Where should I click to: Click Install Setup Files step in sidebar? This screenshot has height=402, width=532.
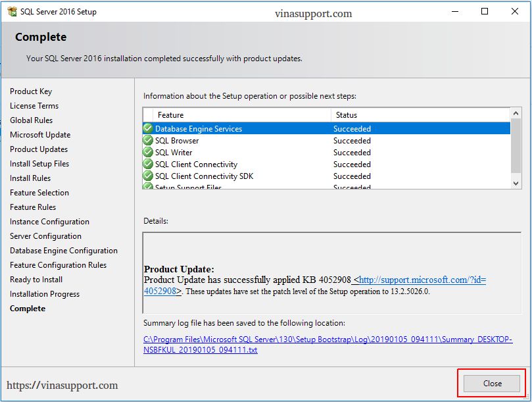tap(39, 164)
